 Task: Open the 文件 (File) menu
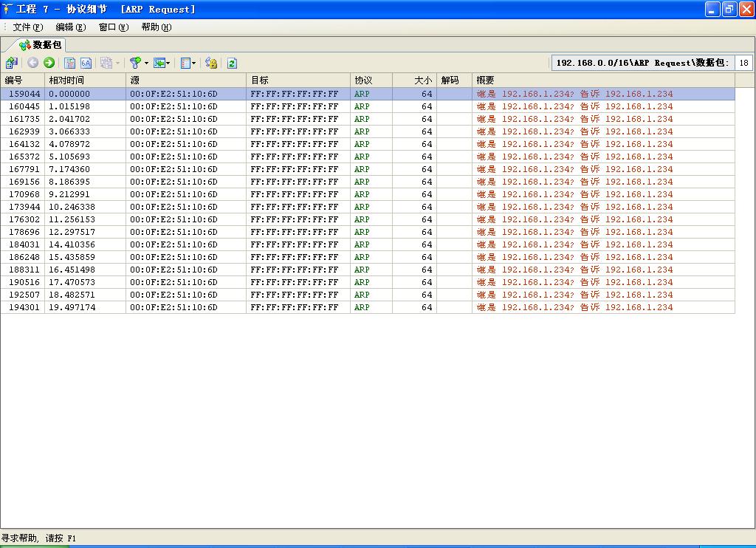27,27
